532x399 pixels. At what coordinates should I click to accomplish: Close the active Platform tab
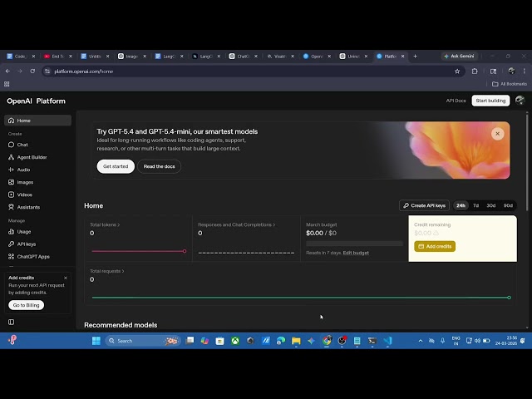point(402,57)
